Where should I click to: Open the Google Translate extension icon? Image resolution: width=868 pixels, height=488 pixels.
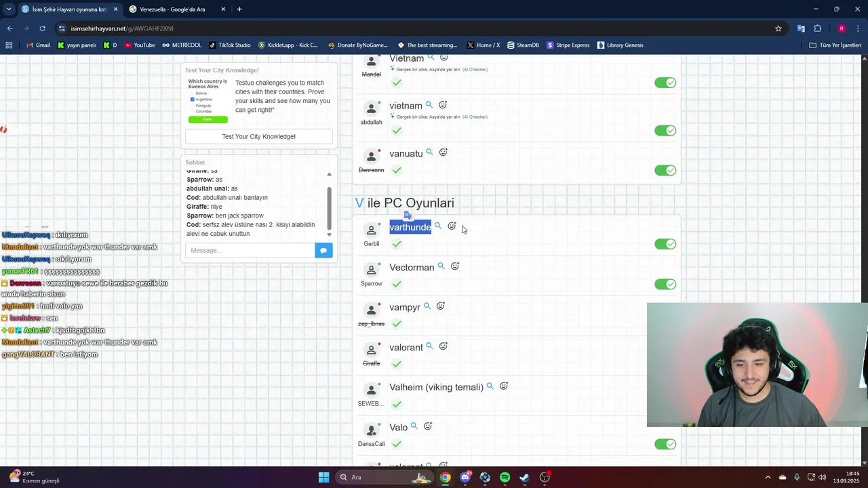(801, 28)
